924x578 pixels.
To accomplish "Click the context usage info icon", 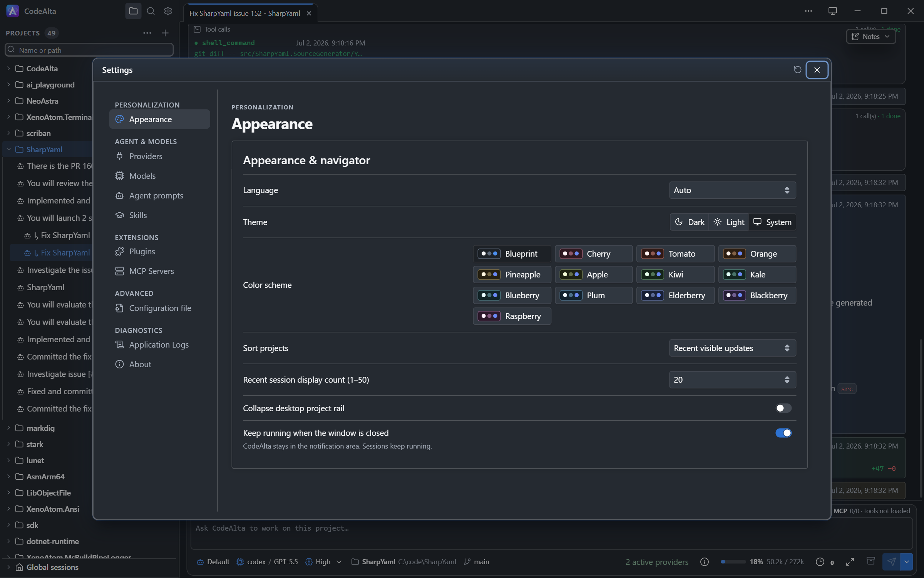I will pos(705,562).
